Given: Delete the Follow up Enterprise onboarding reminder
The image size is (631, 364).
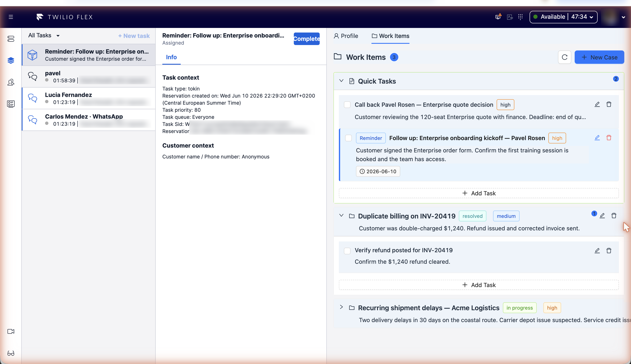Looking at the screenshot, I should 609,138.
